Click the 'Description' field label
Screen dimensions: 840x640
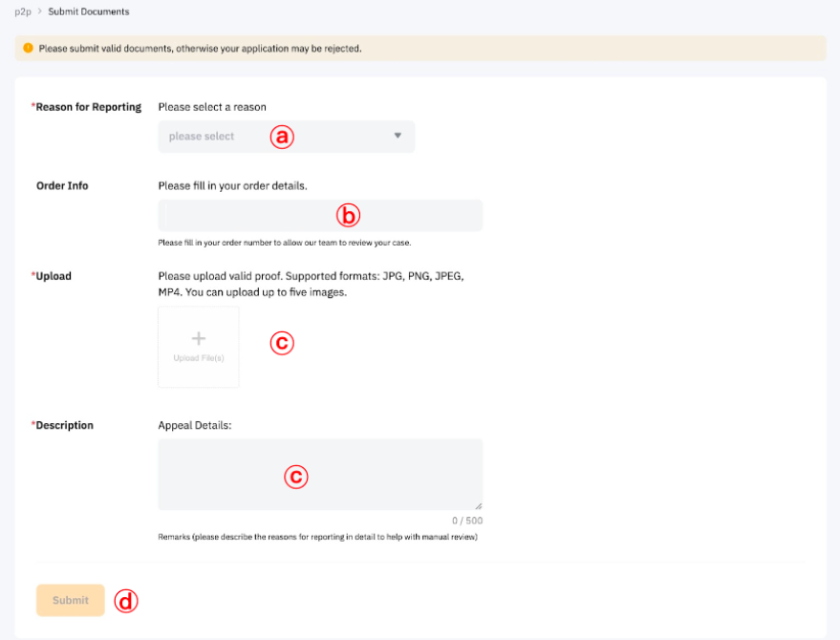[64, 425]
